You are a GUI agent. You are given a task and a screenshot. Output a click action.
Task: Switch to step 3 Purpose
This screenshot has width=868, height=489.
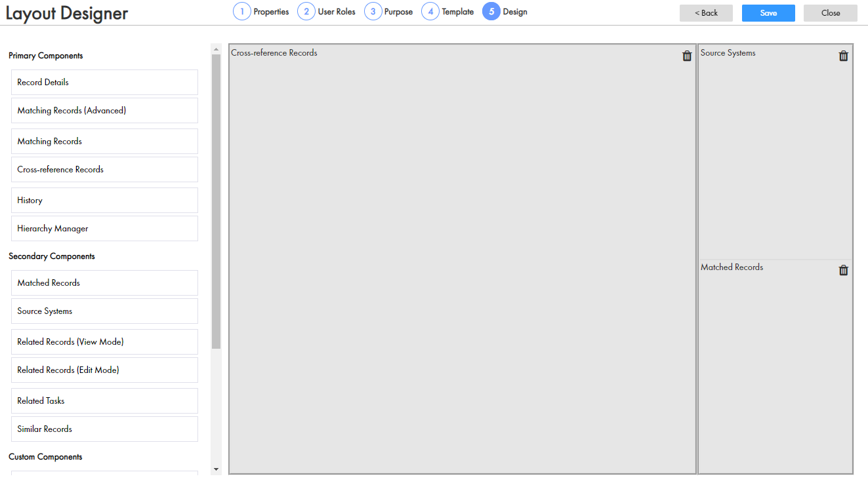pyautogui.click(x=388, y=12)
